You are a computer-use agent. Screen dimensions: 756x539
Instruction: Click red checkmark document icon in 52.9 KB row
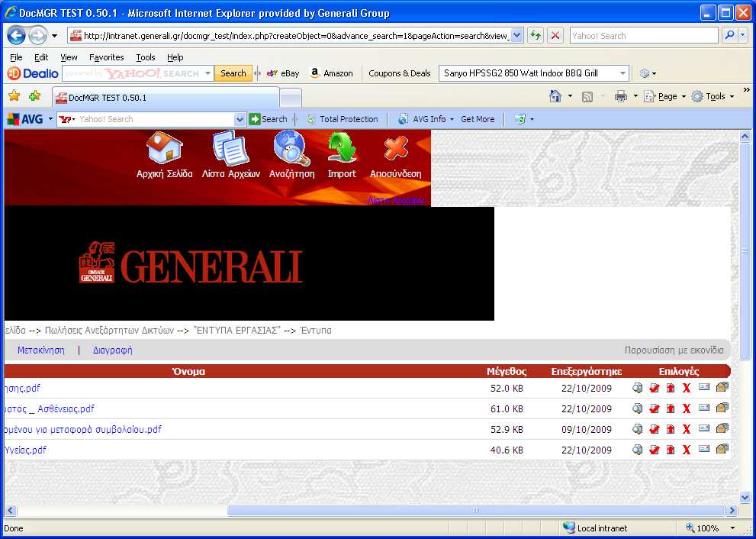(x=655, y=430)
